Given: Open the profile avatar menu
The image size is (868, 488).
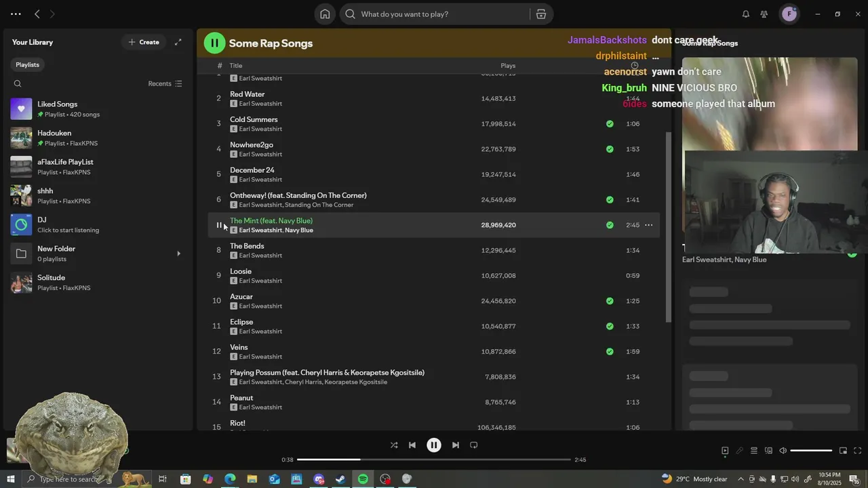Looking at the screenshot, I should click(x=789, y=14).
